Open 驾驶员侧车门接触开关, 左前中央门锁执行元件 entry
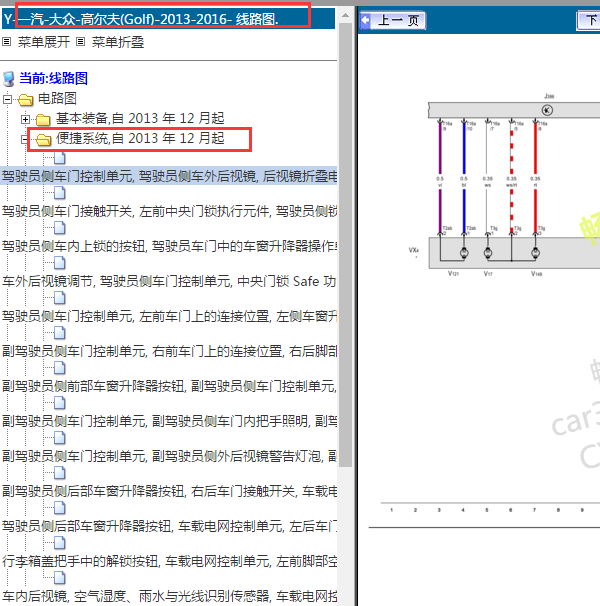 coord(169,211)
